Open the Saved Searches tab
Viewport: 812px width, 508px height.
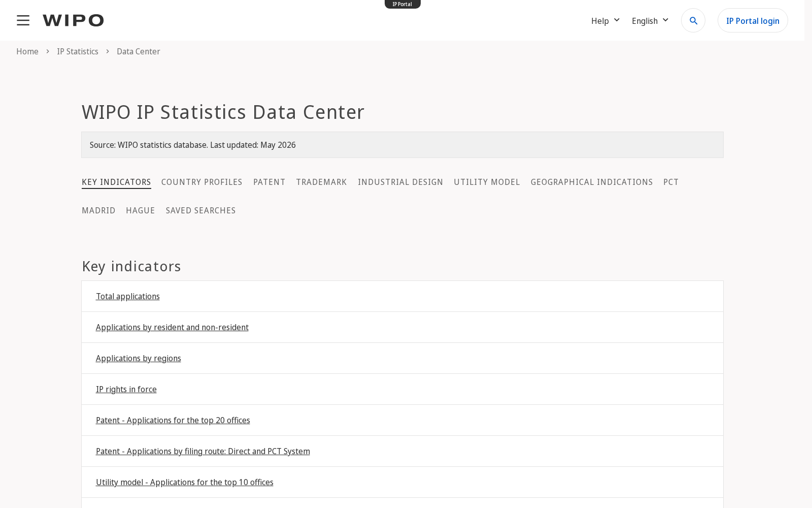point(201,210)
